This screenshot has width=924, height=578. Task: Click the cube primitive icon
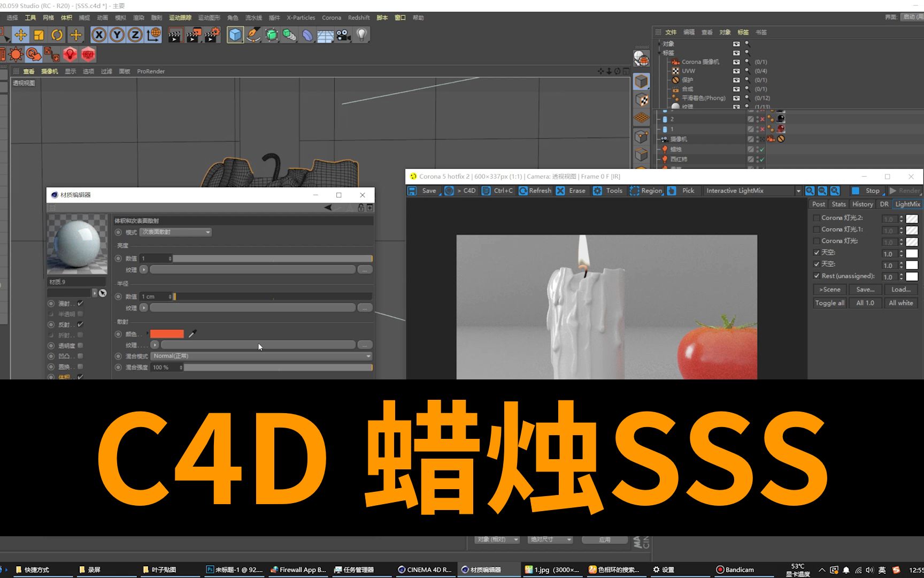click(x=235, y=35)
